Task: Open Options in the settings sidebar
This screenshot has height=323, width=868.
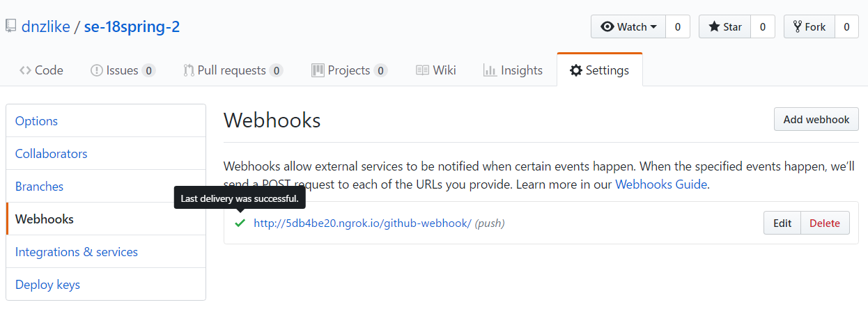Action: tap(106, 121)
